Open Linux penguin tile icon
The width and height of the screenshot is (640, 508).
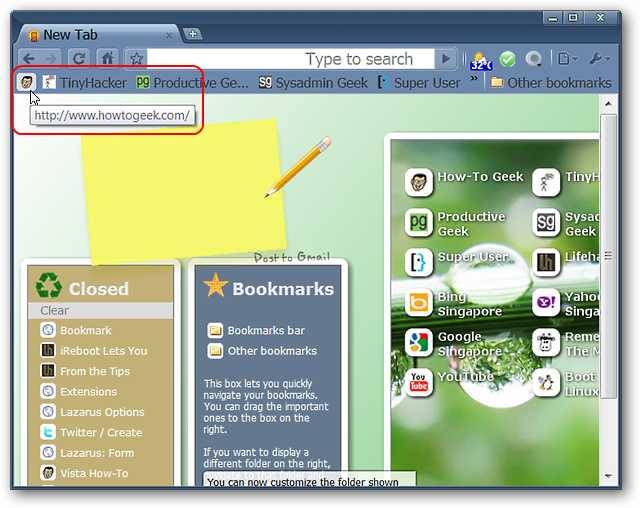click(x=546, y=382)
